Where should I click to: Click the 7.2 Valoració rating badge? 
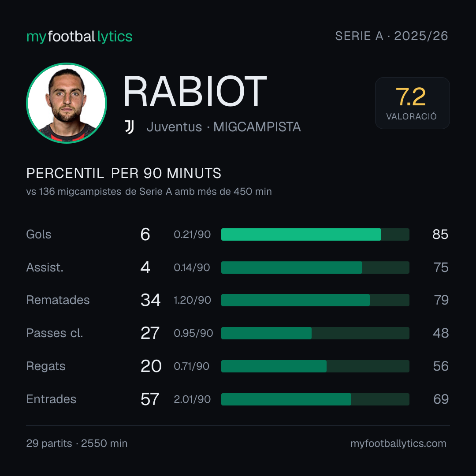412,103
